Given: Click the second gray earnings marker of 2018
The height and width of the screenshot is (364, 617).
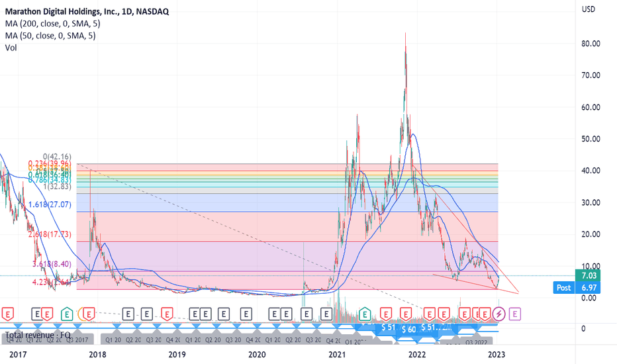Looking at the screenshot, I should point(147,314).
